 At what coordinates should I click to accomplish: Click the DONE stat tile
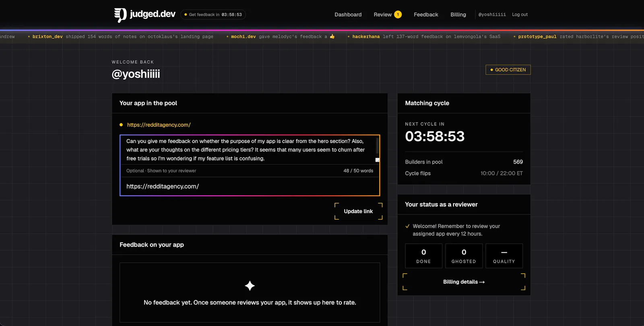coord(423,256)
